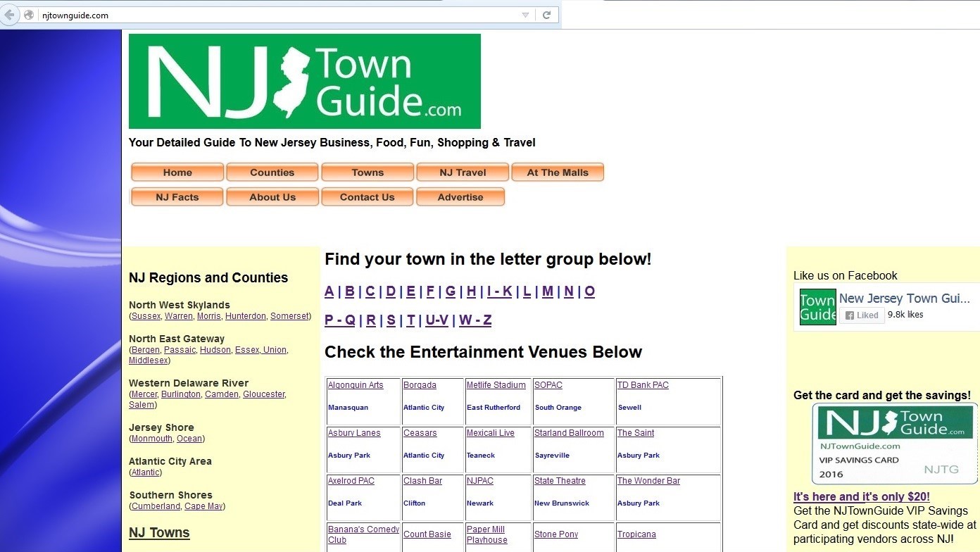980x552 pixels.
Task: Click the NJ Town Guide logo banner
Action: 304,81
